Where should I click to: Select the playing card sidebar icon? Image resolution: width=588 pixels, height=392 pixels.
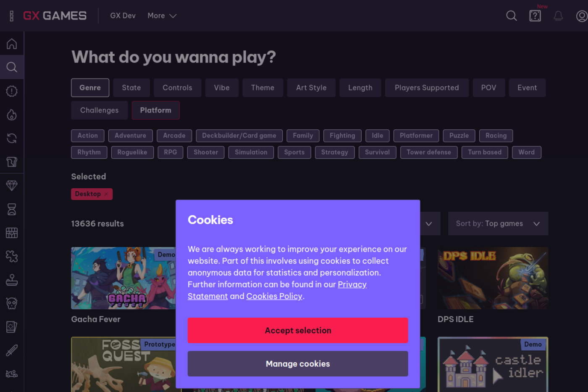pos(12,327)
